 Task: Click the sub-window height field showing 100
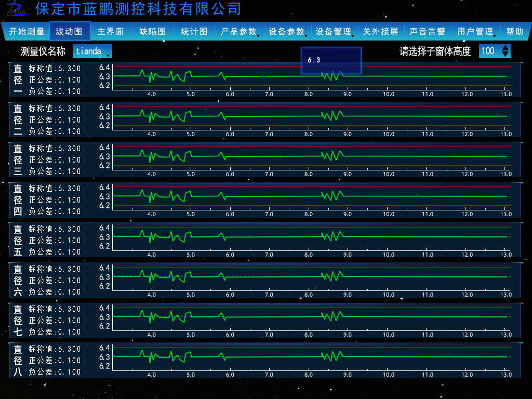[488, 51]
